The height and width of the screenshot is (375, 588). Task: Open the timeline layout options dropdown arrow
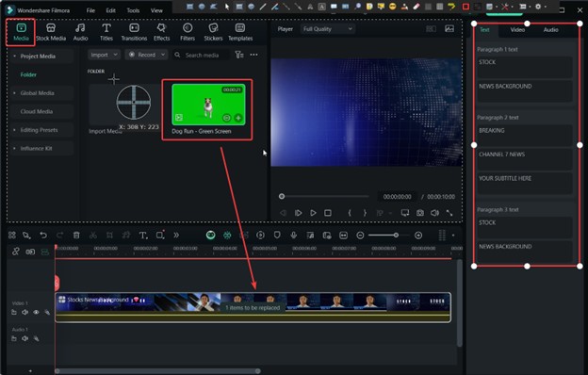453,236
